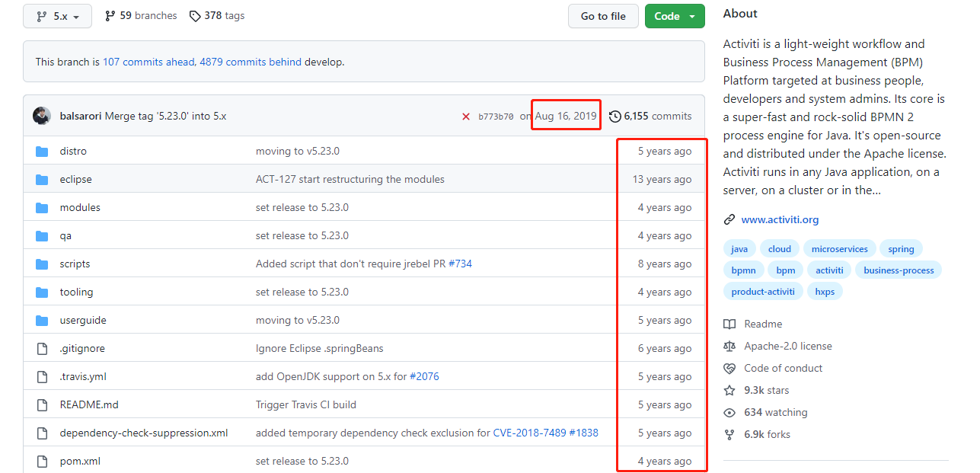
Task: Click the commit history clock icon
Action: click(615, 117)
